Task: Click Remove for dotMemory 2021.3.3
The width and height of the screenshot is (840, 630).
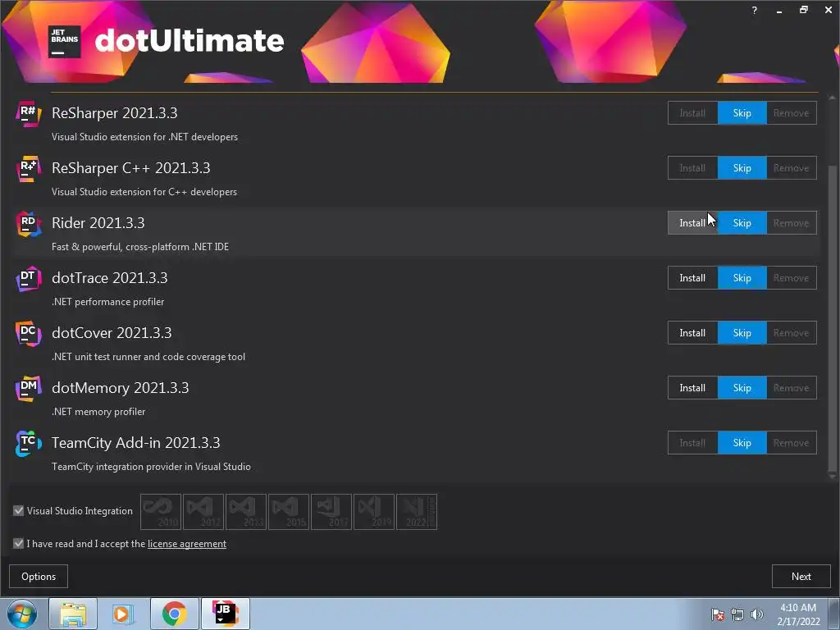Action: point(792,388)
